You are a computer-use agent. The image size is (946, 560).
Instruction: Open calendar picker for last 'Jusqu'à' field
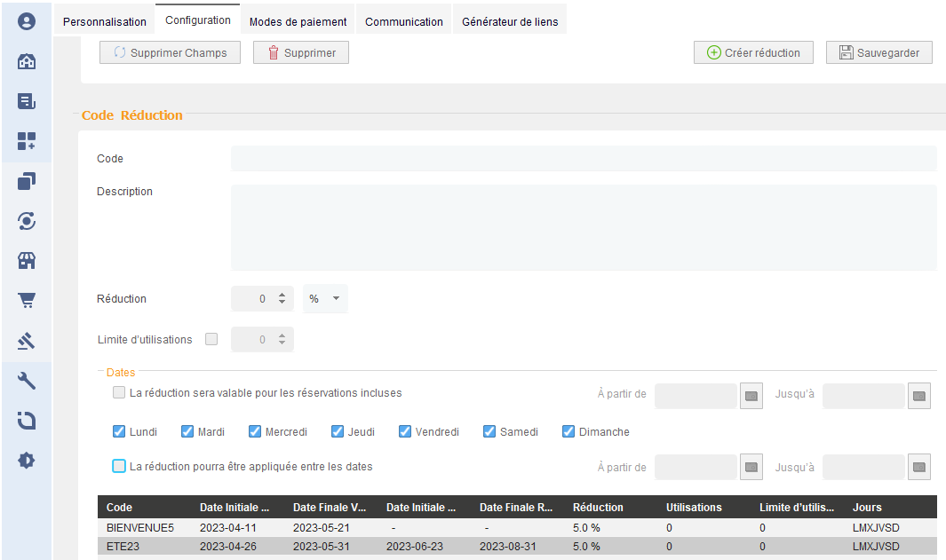point(918,467)
